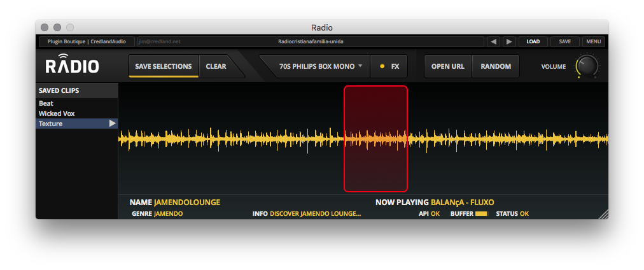Click SAVE SELECTIONS button
The width and height of the screenshot is (644, 270).
164,66
